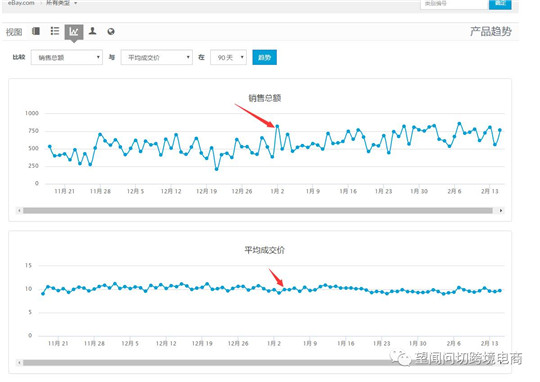
Task: Switch to the column view icon
Action: pos(36,31)
